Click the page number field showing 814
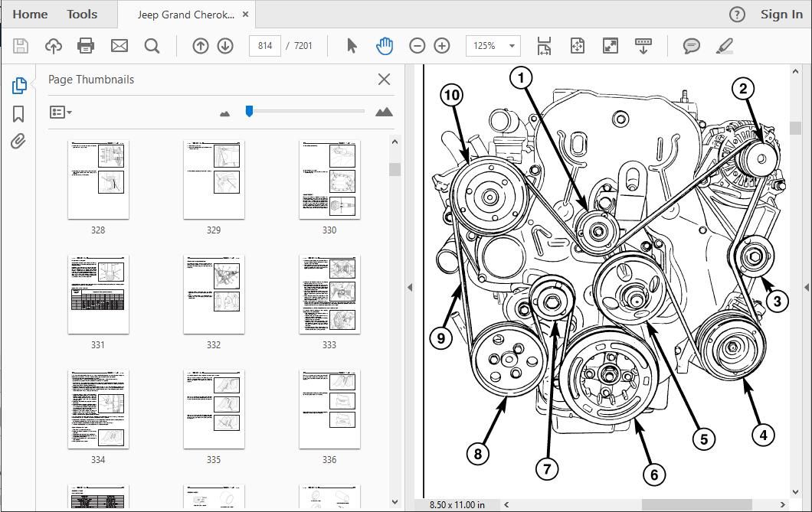The height and width of the screenshot is (512, 812). click(x=265, y=46)
